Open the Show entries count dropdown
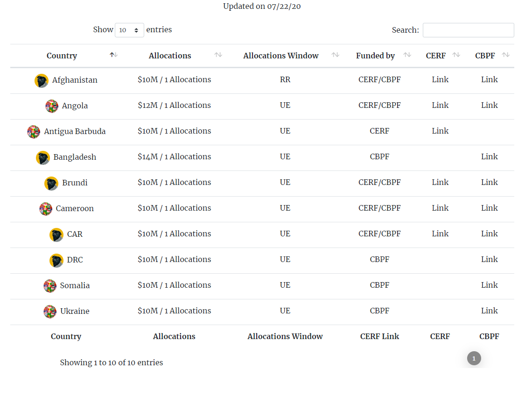532x397 pixels. (129, 30)
